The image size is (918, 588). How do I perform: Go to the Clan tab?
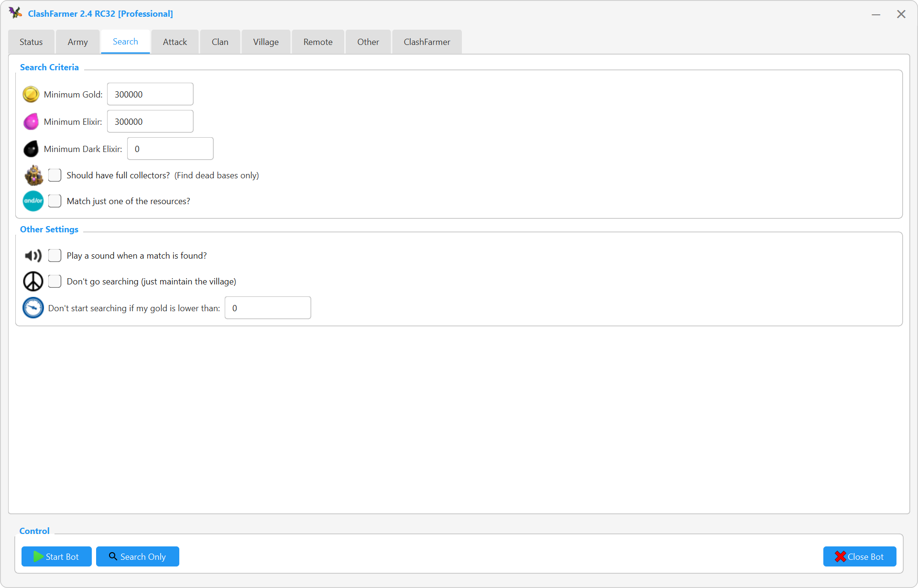tap(220, 42)
